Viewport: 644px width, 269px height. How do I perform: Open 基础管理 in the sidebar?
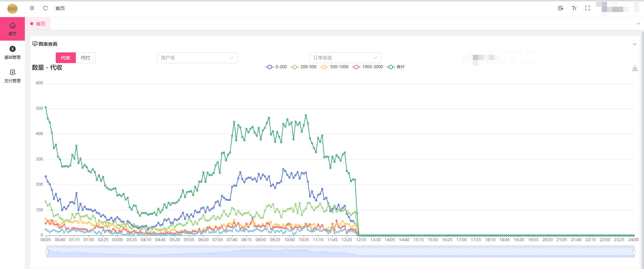click(x=12, y=53)
